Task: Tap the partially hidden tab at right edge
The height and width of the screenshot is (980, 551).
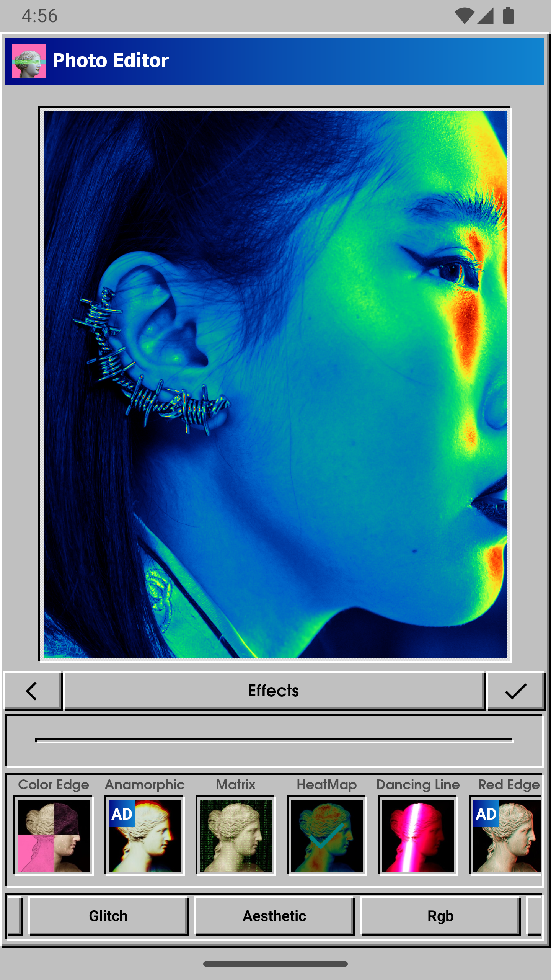Action: coord(535,916)
